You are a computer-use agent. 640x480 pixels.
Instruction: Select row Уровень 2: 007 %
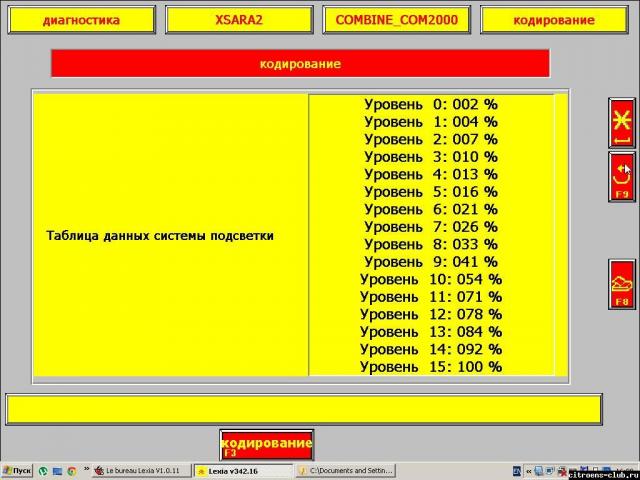(x=431, y=140)
